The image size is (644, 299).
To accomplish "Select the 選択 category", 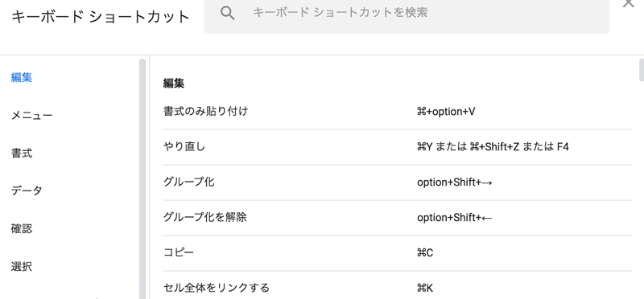I will pyautogui.click(x=22, y=267).
